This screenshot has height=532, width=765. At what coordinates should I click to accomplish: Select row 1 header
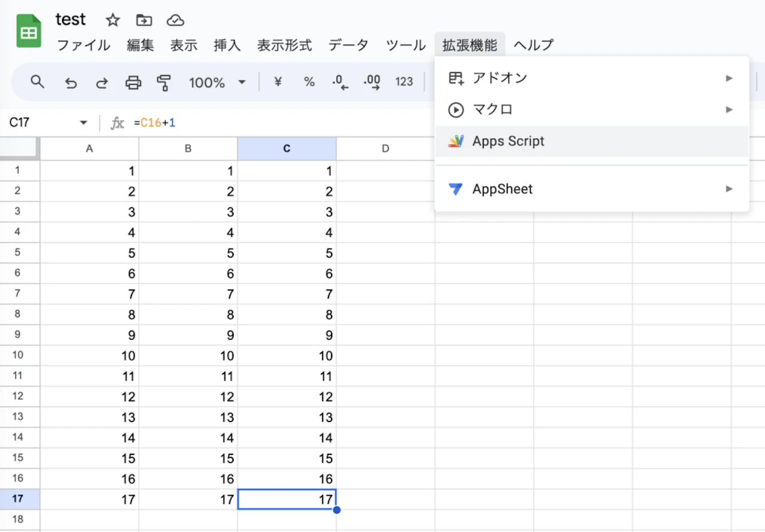[20, 171]
